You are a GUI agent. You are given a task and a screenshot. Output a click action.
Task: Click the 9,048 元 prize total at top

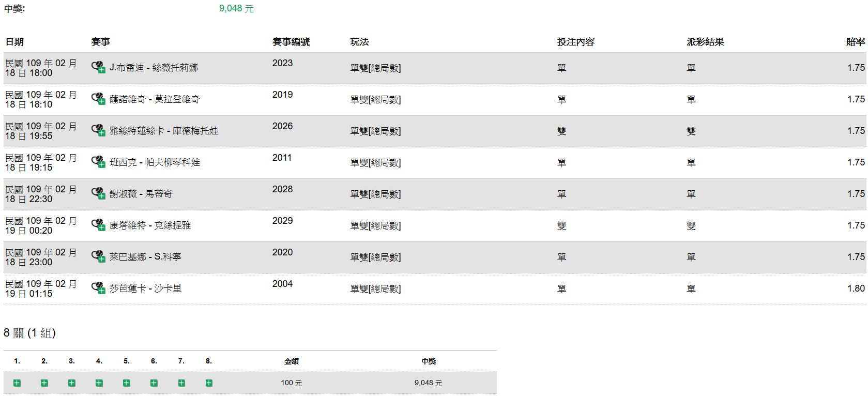click(236, 8)
